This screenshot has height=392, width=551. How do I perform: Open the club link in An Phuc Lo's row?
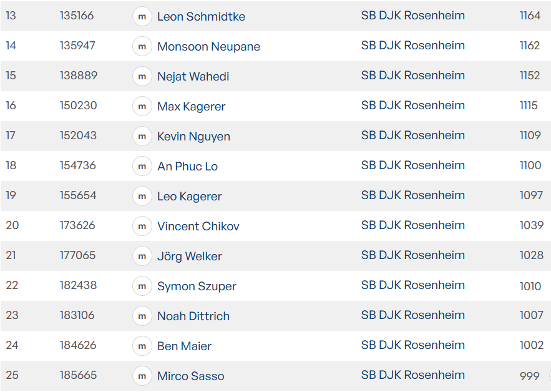click(x=412, y=165)
